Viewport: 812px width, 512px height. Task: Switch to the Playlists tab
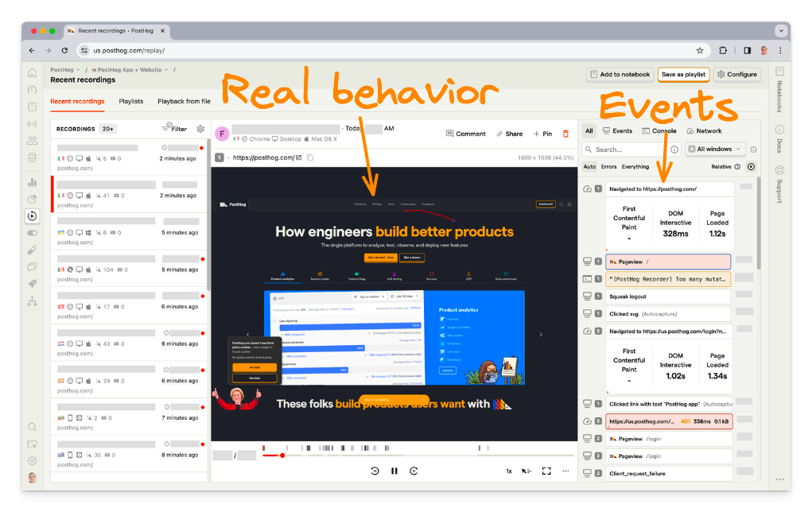131,102
